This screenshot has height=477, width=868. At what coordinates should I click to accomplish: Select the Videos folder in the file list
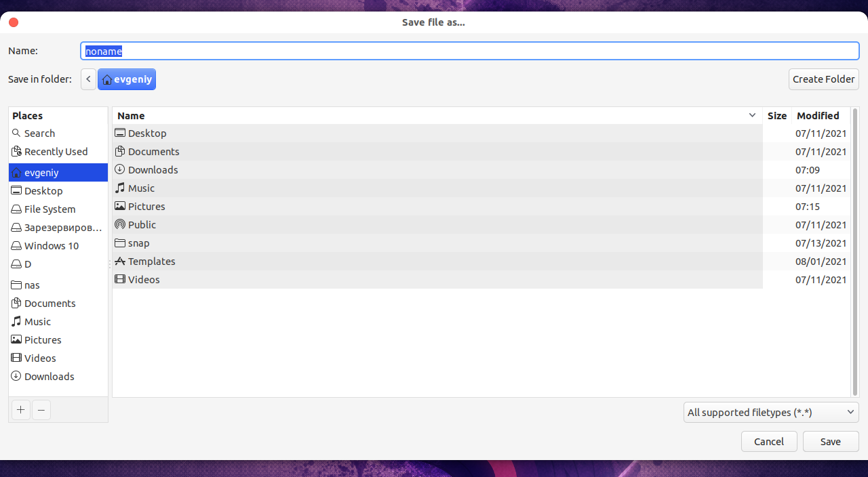143,279
